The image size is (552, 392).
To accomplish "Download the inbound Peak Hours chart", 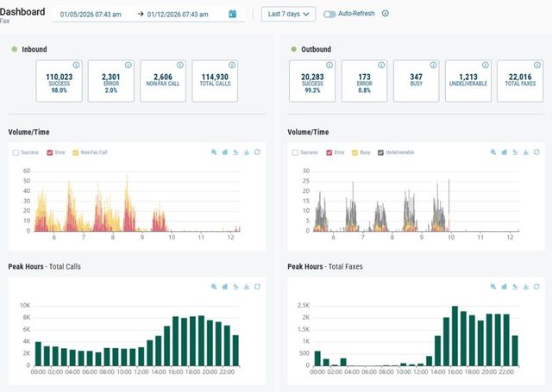I will click(247, 287).
